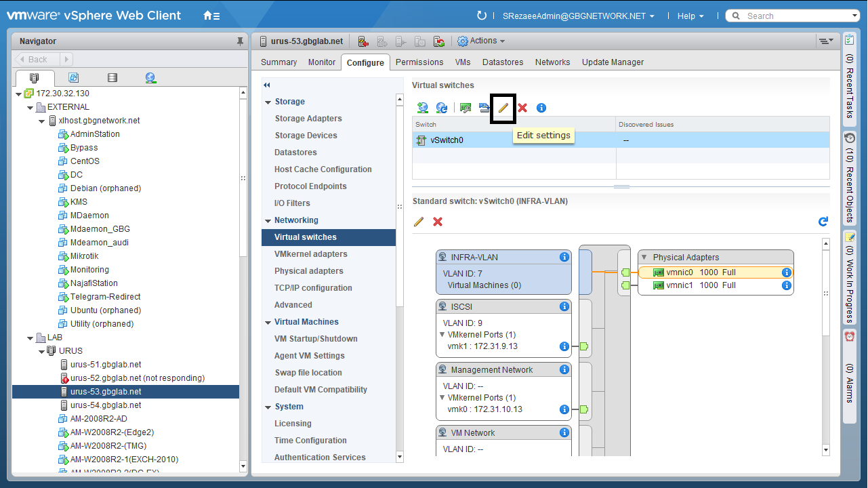This screenshot has width=868, height=488.
Task: Show info for INFRA-VLAN port group
Action: (564, 258)
